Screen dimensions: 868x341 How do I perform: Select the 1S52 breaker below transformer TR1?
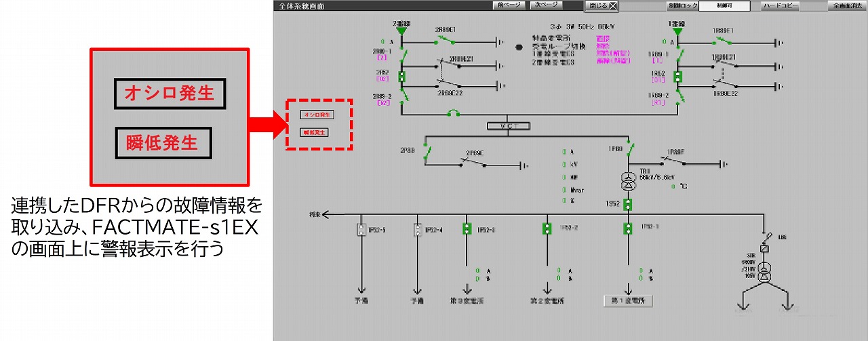(628, 204)
